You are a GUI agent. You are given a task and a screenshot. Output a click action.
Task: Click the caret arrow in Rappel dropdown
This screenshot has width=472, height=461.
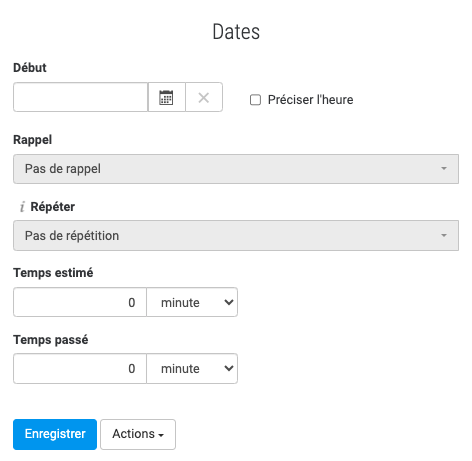pos(444,169)
